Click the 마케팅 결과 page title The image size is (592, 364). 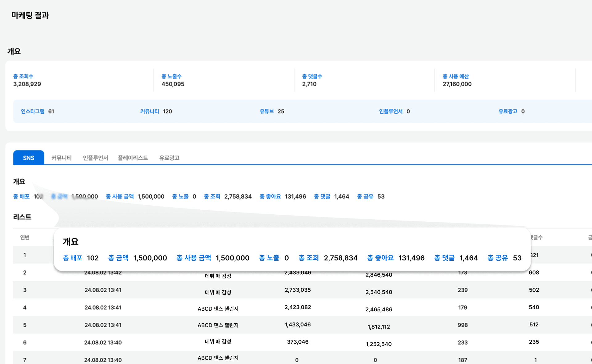coord(30,15)
